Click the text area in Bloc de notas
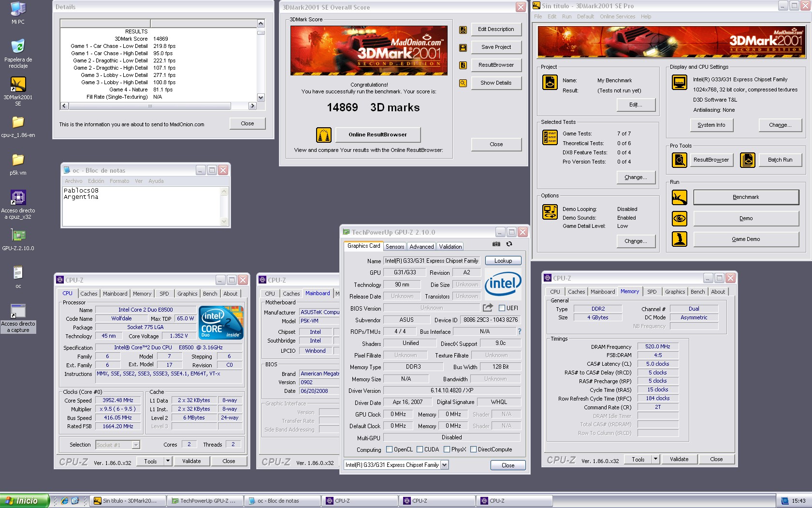Image resolution: width=812 pixels, height=508 pixels. (141, 206)
